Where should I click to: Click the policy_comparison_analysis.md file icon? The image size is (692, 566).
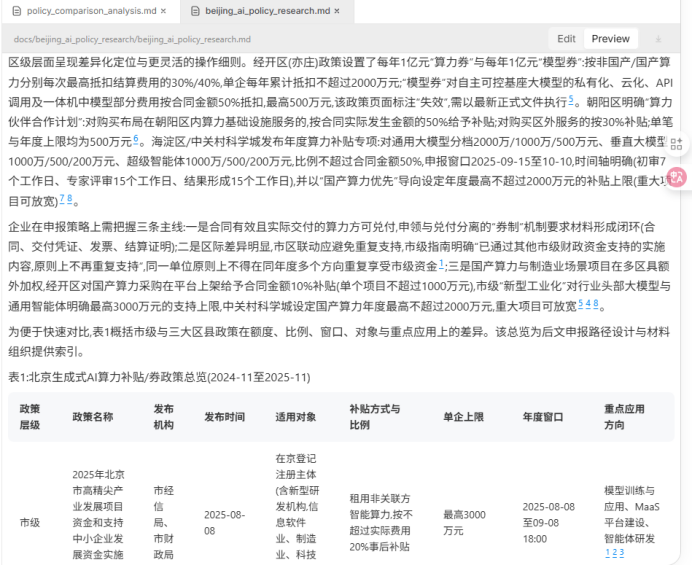pos(15,10)
